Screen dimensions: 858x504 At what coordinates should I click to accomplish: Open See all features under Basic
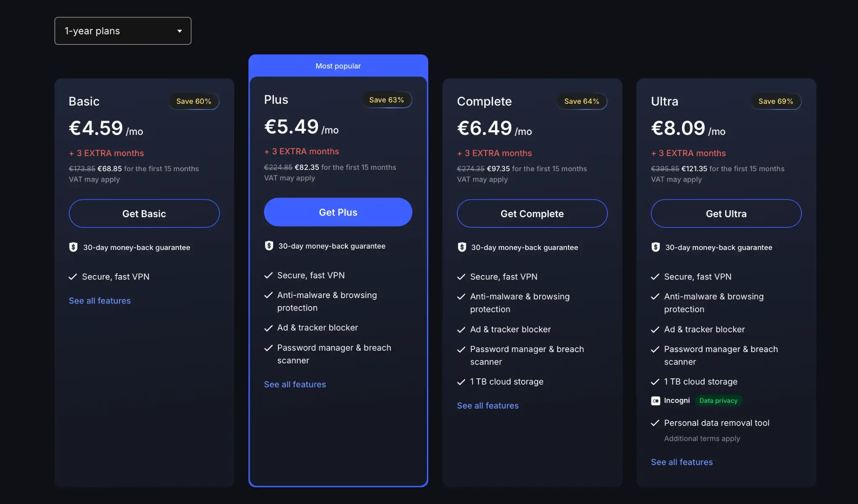point(100,301)
